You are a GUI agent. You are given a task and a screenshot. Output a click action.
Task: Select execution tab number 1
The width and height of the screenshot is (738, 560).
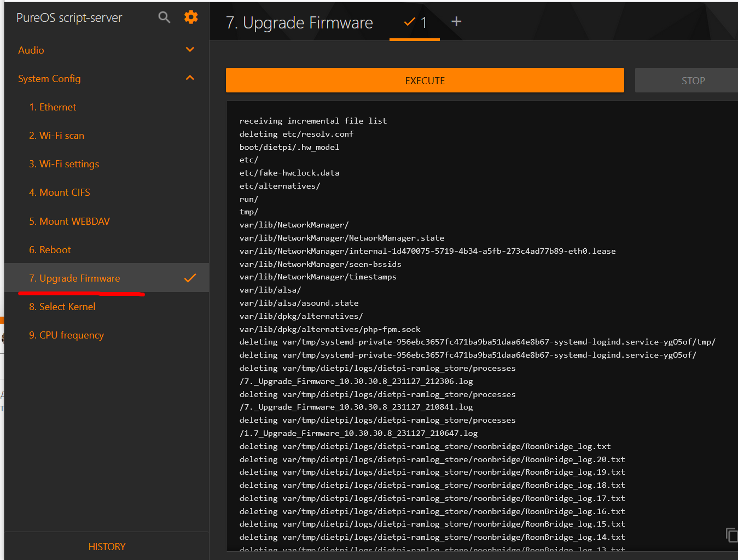(x=415, y=22)
